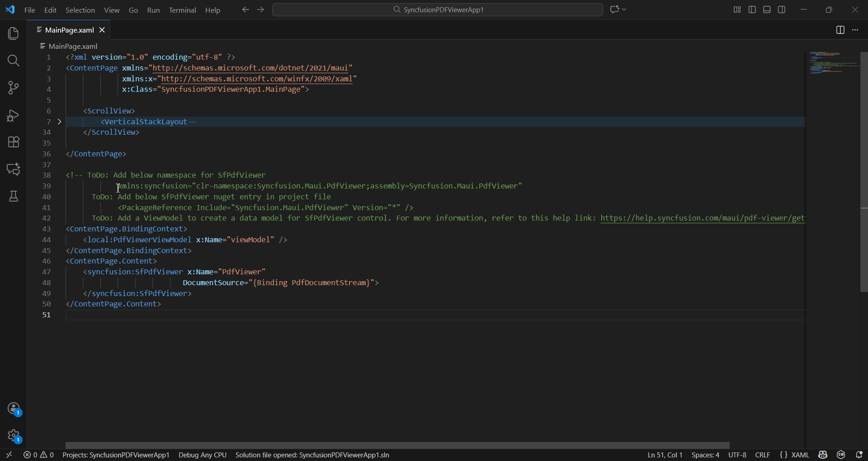
Task: Close the MainPage.xaml tab
Action: pyautogui.click(x=102, y=30)
